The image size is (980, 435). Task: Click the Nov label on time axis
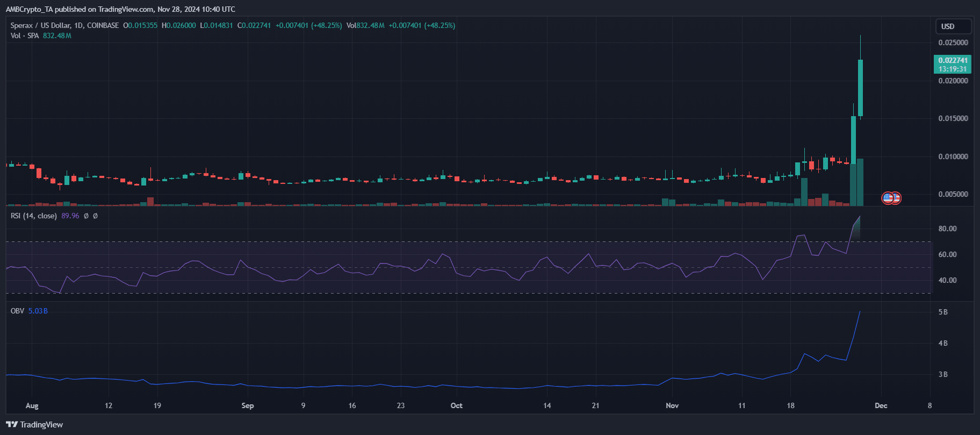tap(672, 405)
